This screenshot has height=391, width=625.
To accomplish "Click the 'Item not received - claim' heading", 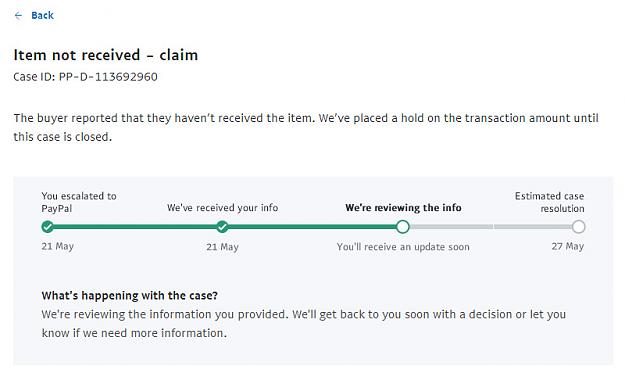I will tap(106, 55).
